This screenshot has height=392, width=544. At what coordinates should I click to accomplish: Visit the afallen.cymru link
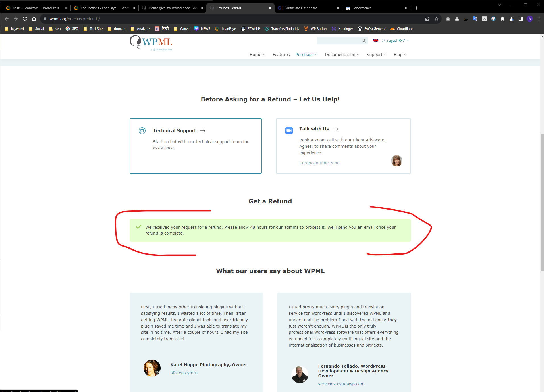(x=184, y=373)
